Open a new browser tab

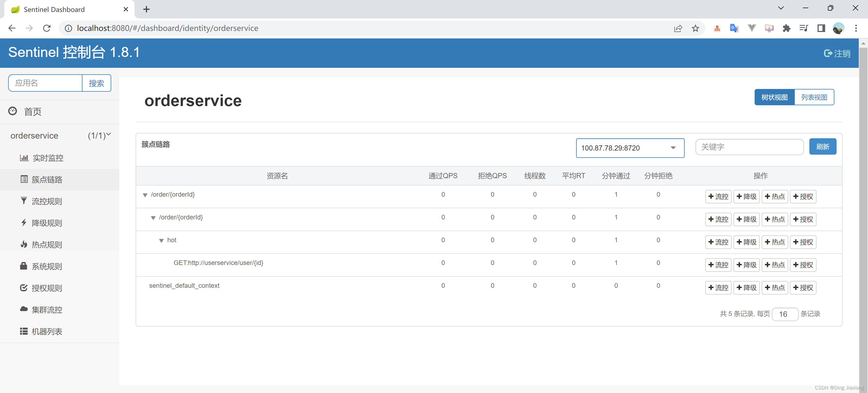146,9
